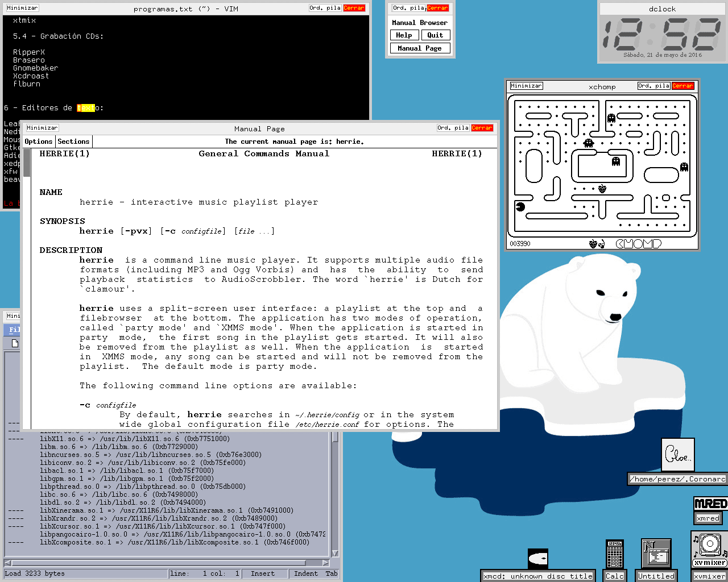728x582 pixels.
Task: Click the CHOMP logo below the xchomp maze
Action: coord(639,244)
